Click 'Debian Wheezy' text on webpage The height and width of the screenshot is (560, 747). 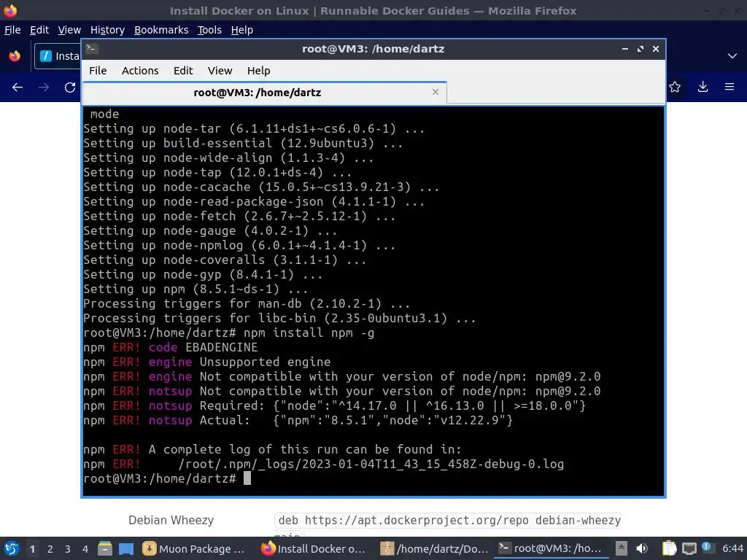(171, 520)
